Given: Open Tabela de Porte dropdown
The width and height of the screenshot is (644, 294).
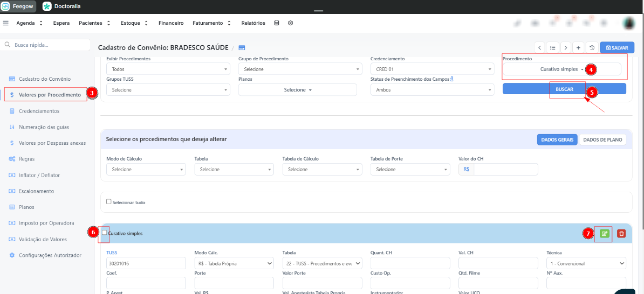Looking at the screenshot, I should click(x=410, y=170).
